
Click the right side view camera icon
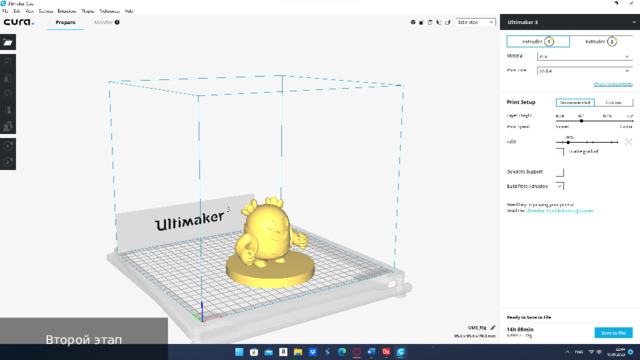(x=447, y=22)
